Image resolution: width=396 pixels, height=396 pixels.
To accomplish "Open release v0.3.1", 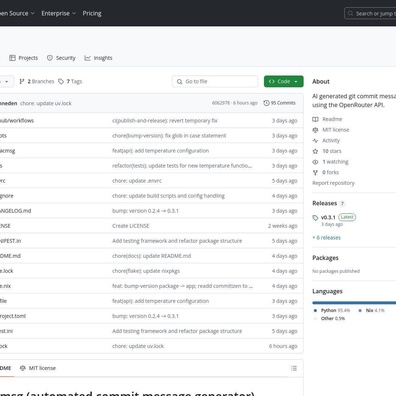I will [x=328, y=217].
